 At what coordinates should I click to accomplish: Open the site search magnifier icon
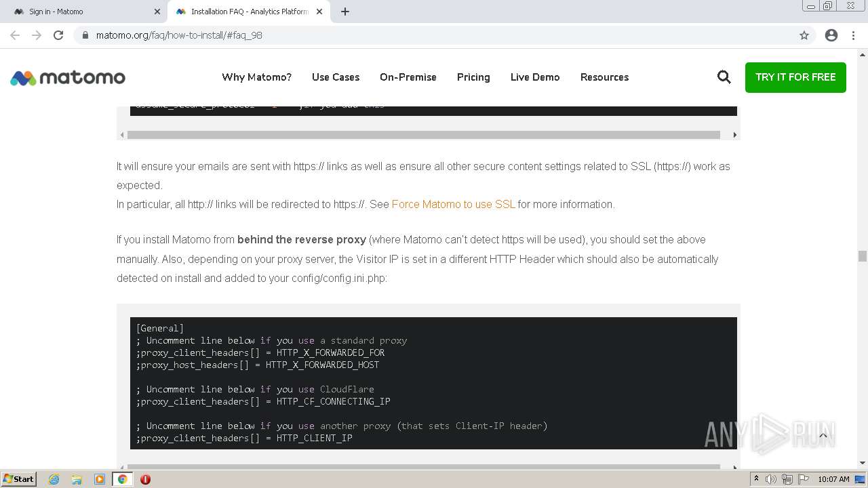coord(724,77)
